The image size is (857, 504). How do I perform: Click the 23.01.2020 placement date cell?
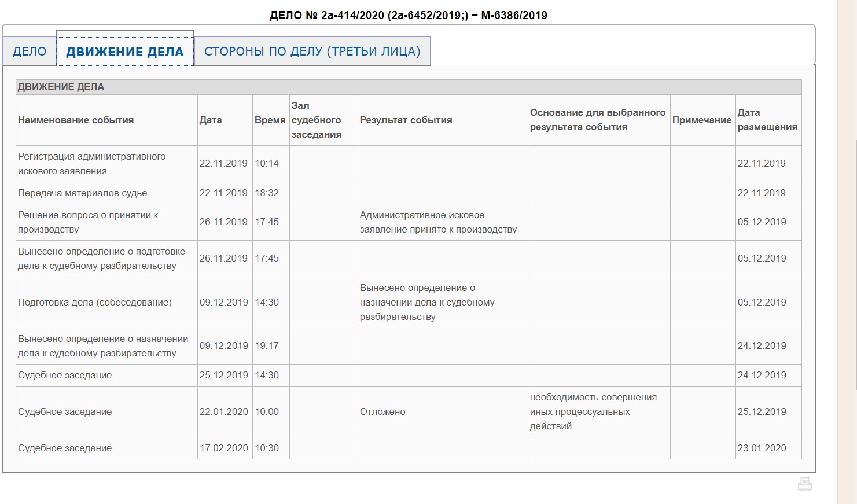coord(762,448)
